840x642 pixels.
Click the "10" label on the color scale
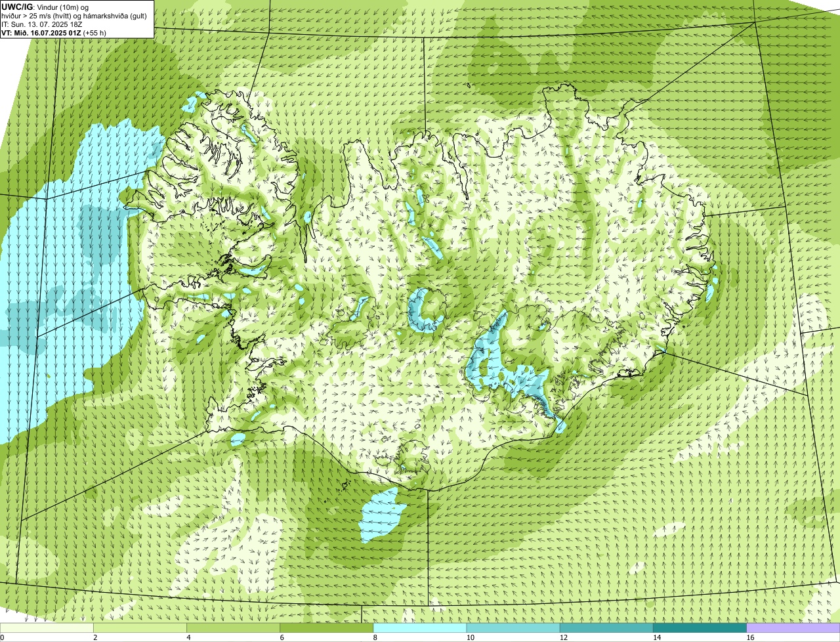point(470,637)
